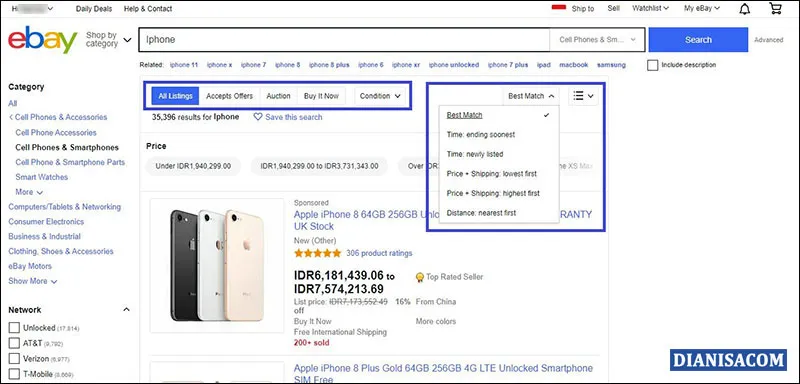The image size is (800, 384).
Task: Click related search iphone 11
Action: (x=184, y=65)
